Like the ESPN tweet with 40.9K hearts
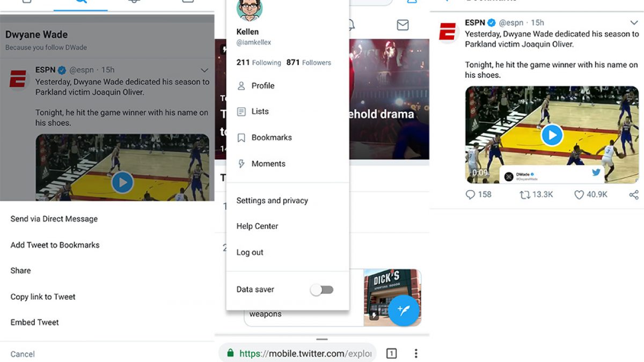644x362 pixels. (x=579, y=195)
